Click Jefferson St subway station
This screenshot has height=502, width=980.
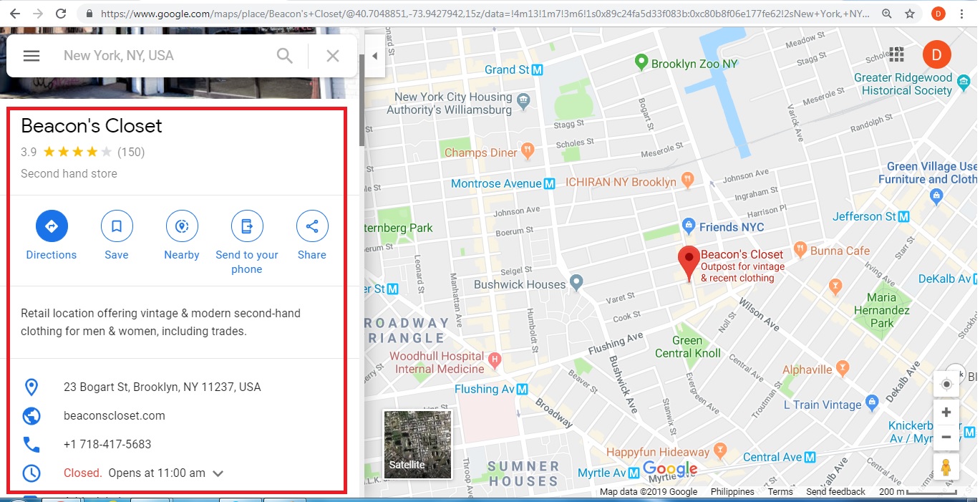pyautogui.click(x=903, y=216)
